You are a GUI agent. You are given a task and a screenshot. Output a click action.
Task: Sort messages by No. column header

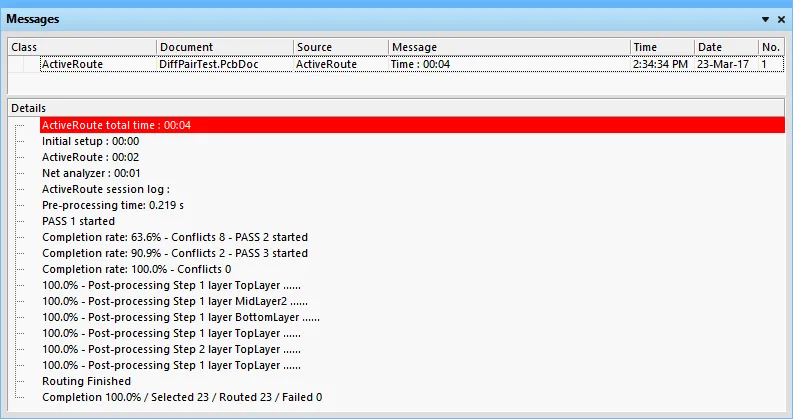click(771, 47)
